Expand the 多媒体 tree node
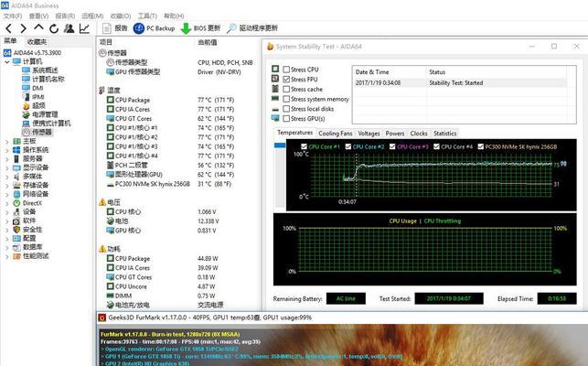The height and width of the screenshot is (366, 588). coord(6,178)
